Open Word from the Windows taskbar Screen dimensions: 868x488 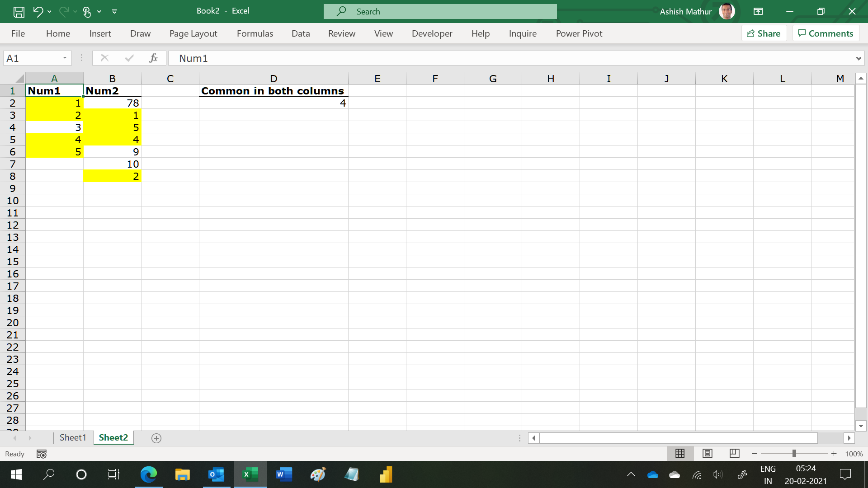(x=284, y=474)
